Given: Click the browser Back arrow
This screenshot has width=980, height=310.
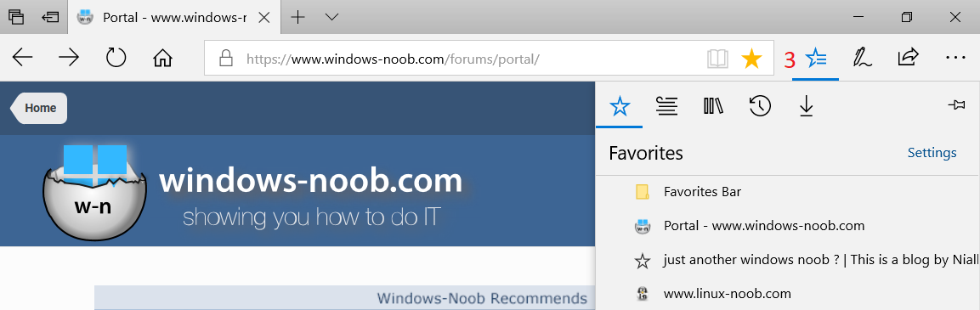Looking at the screenshot, I should [x=22, y=58].
